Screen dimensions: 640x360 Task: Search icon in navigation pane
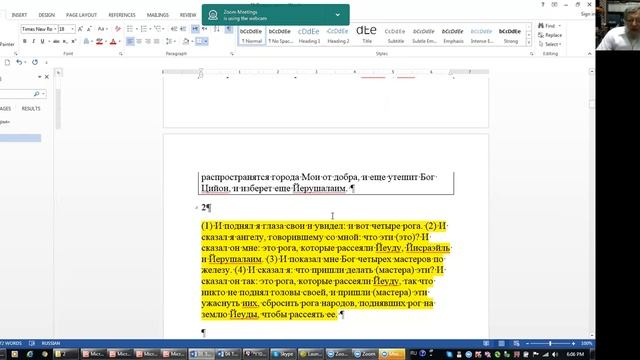tap(36, 94)
